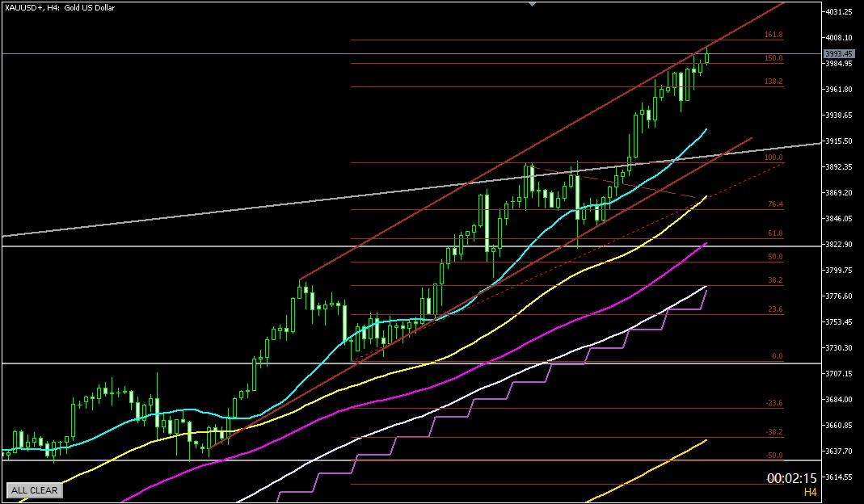
Task: Click the current price tag 3993.45
Action: pos(838,54)
